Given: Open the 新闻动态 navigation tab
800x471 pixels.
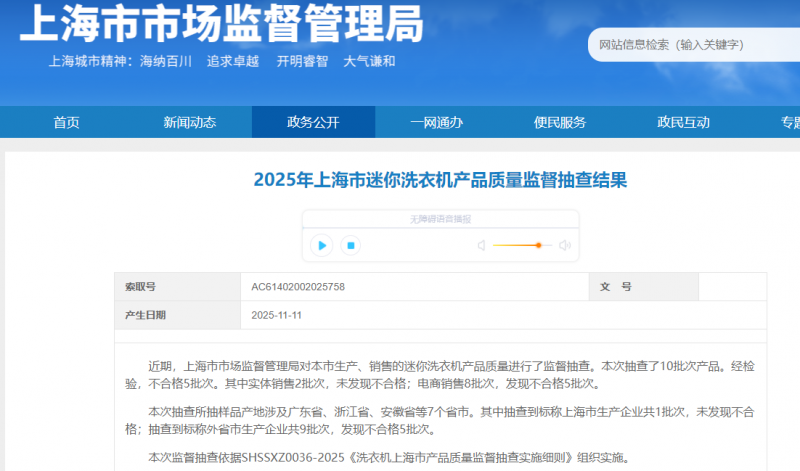Looking at the screenshot, I should point(189,122).
